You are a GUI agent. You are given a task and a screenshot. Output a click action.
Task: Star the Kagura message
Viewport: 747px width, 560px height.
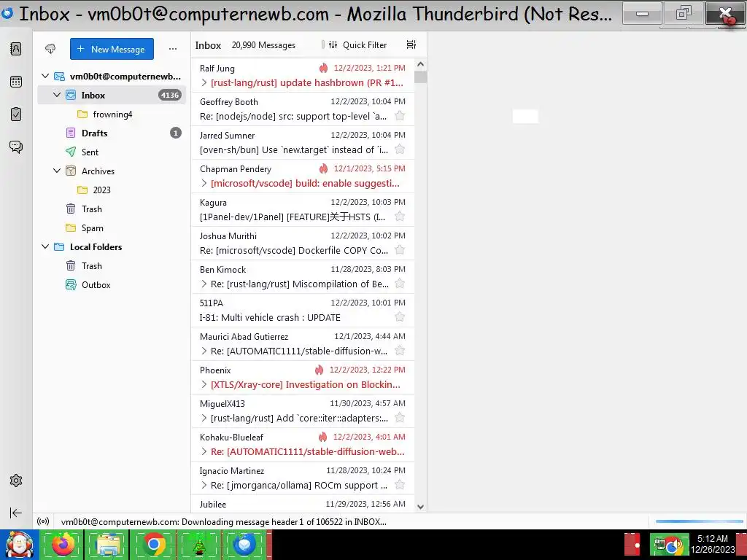pos(400,217)
